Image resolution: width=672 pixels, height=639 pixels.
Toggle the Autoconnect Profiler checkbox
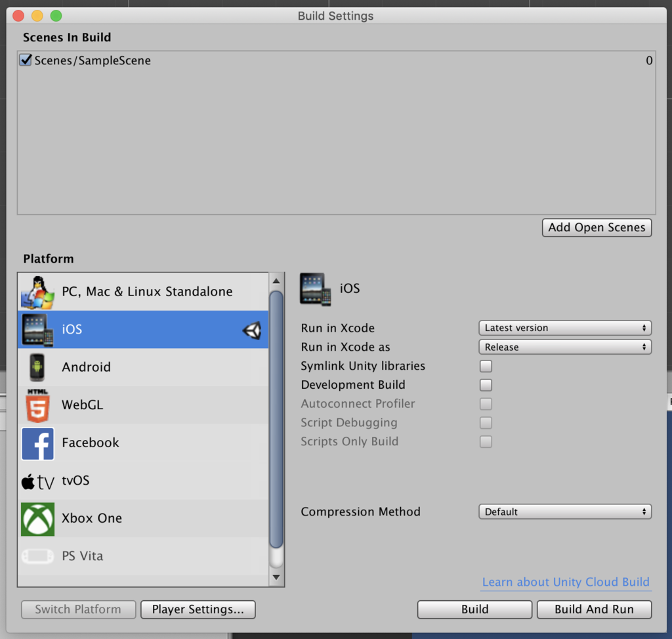coord(486,403)
